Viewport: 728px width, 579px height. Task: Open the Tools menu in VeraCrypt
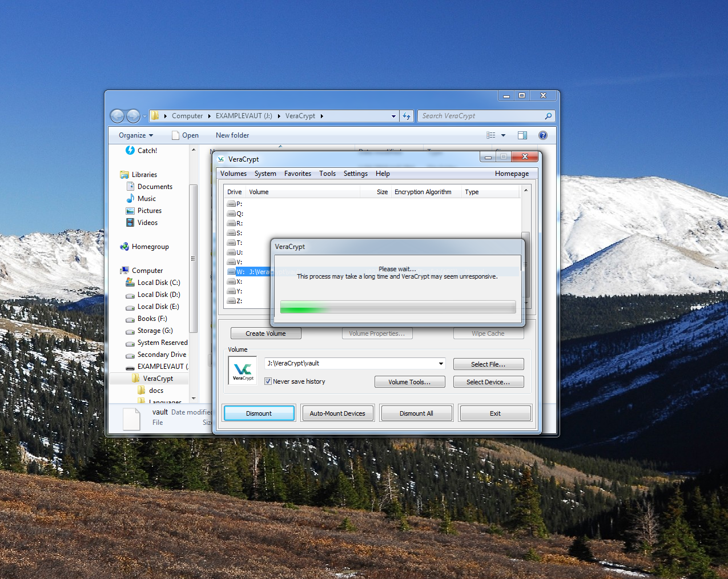327,174
